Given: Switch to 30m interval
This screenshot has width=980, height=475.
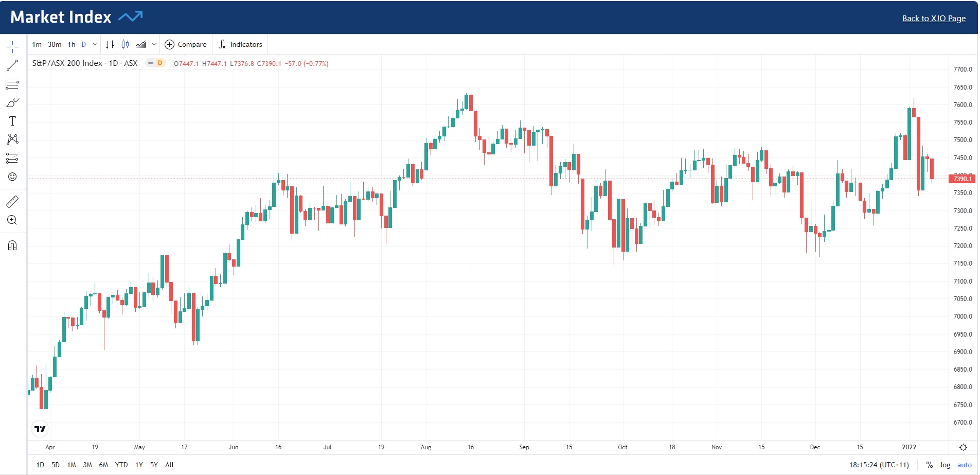Looking at the screenshot, I should pyautogui.click(x=55, y=44).
